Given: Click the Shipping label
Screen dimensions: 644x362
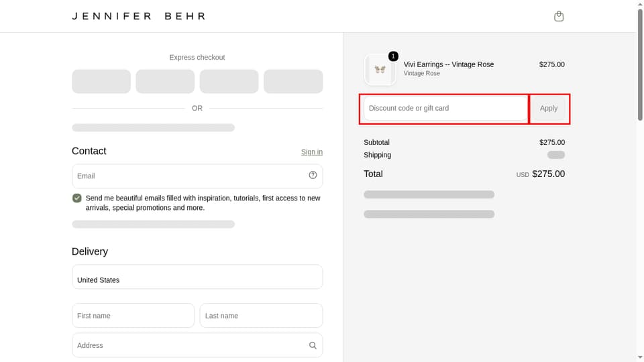Looking at the screenshot, I should (378, 155).
